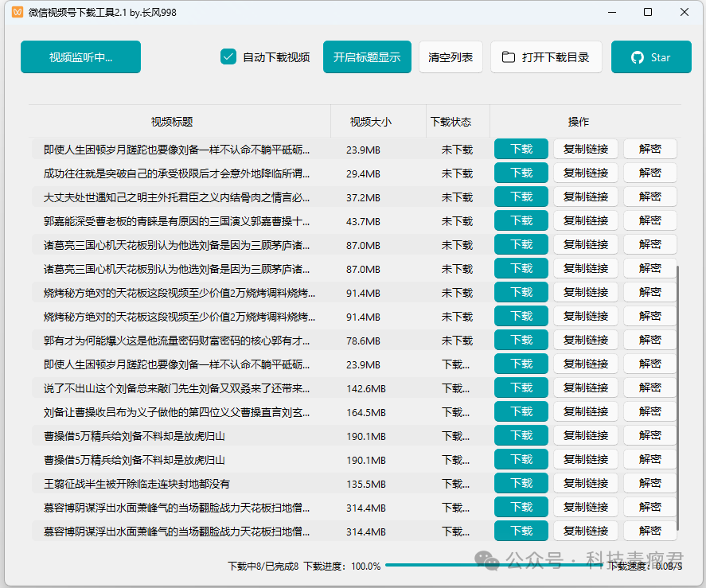Select title 大丈夫处世遇知己之明主 row
This screenshot has height=588, width=706.
point(177,197)
